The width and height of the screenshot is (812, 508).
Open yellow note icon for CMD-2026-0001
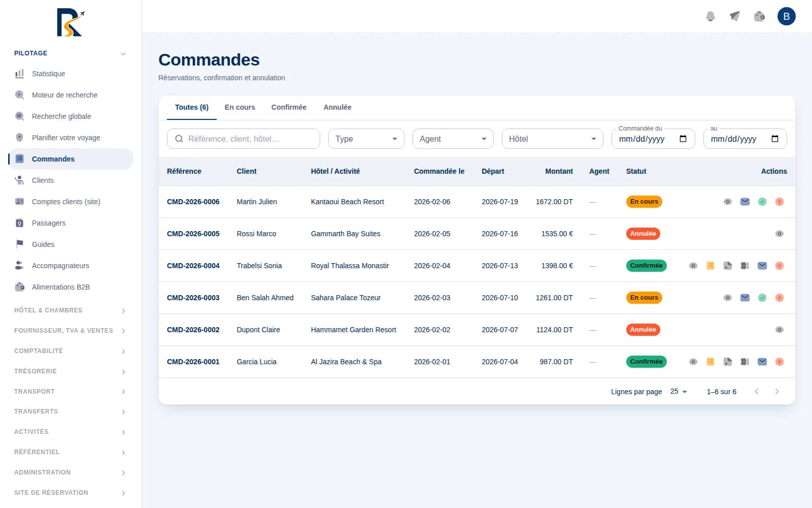(710, 362)
